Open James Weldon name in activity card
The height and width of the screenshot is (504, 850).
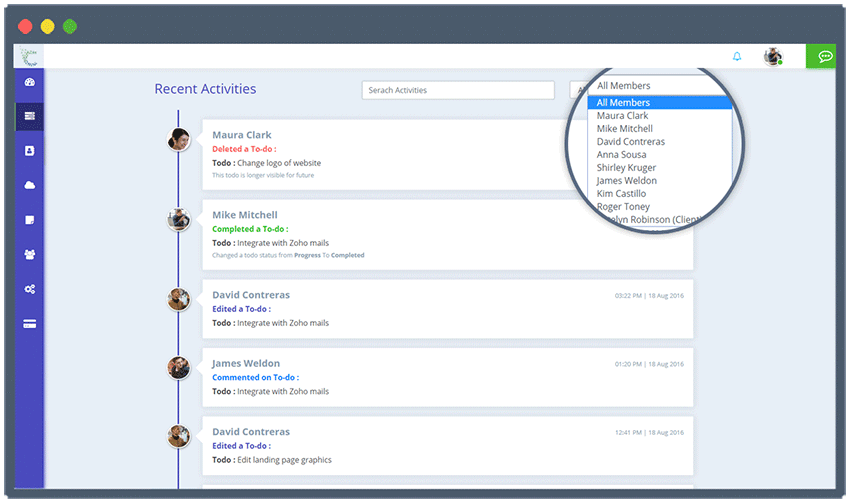pos(246,364)
